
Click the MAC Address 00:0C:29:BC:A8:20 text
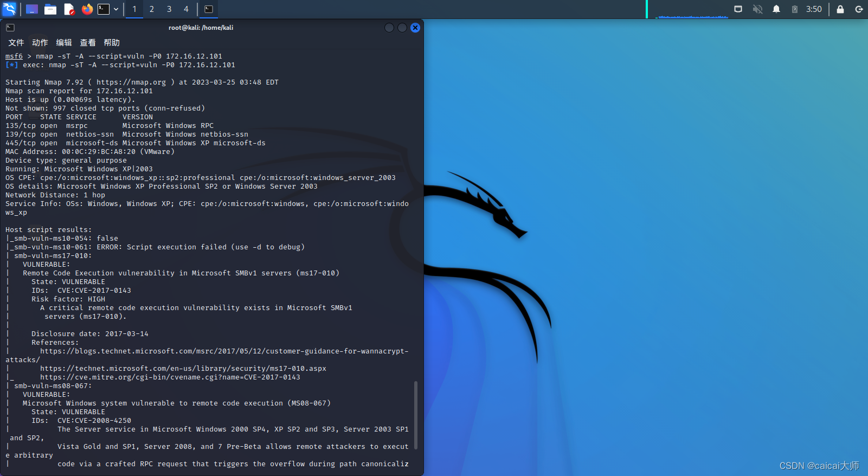90,152
